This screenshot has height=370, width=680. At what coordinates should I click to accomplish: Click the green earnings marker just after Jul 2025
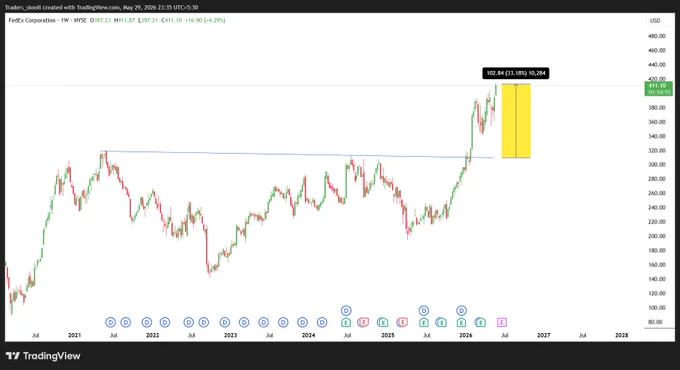pyautogui.click(x=441, y=322)
